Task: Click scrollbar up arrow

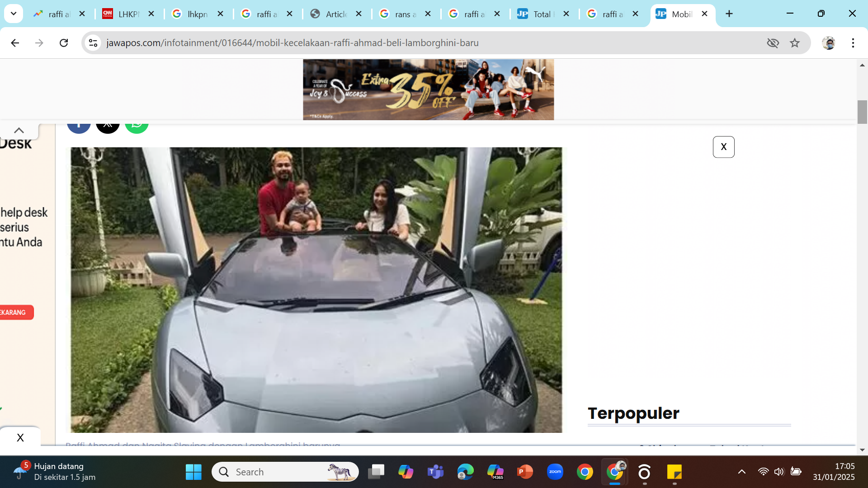Action: 862,65
